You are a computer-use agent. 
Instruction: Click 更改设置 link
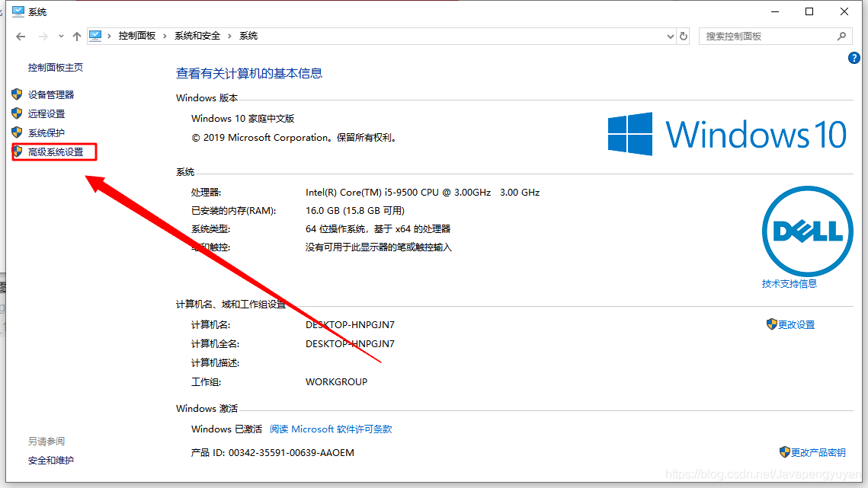coord(796,325)
